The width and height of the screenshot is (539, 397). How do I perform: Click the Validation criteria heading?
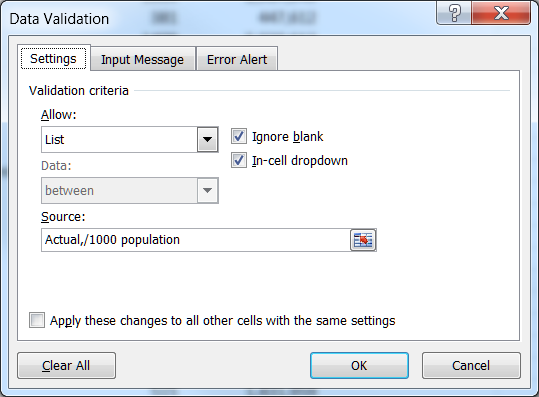coord(79,91)
